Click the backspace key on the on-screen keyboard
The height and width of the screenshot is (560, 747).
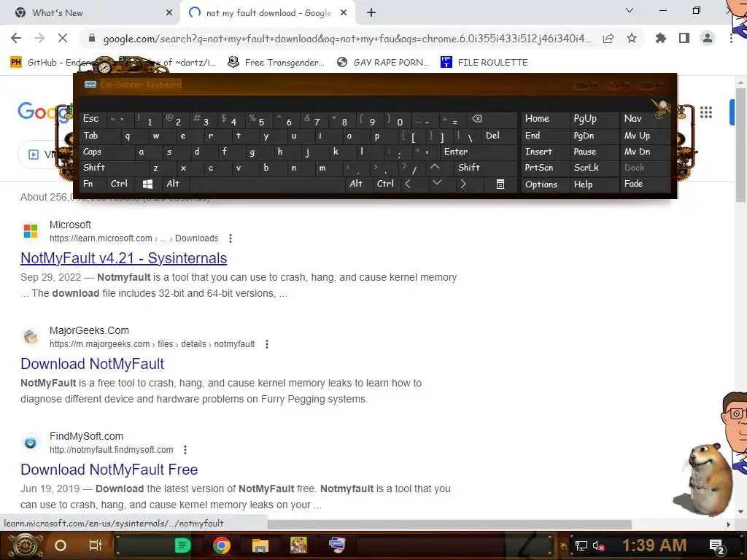point(492,119)
